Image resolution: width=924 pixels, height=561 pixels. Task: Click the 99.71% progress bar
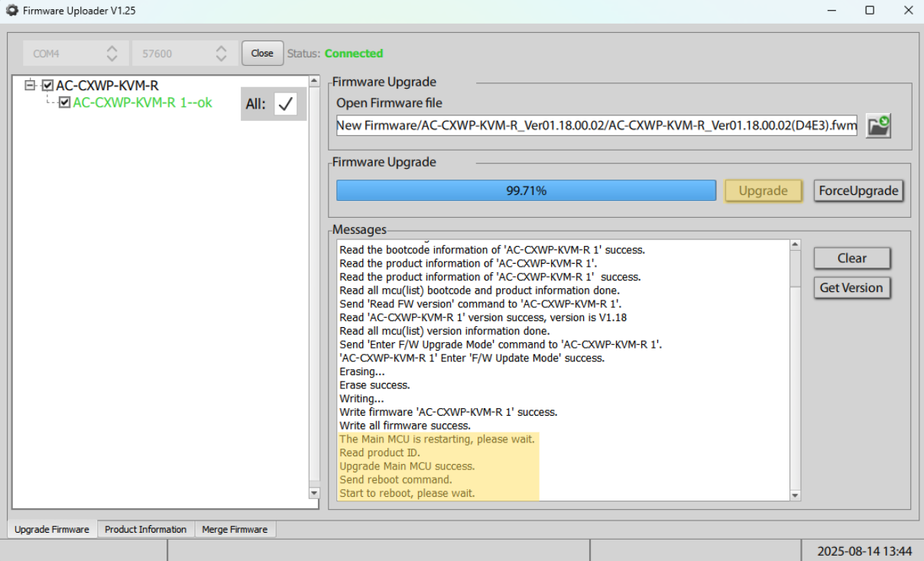click(x=526, y=191)
